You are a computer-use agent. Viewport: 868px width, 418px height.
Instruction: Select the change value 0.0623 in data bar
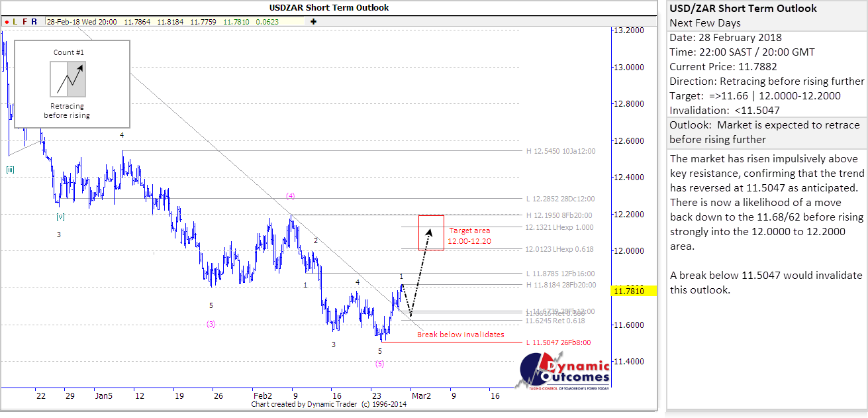tap(267, 22)
